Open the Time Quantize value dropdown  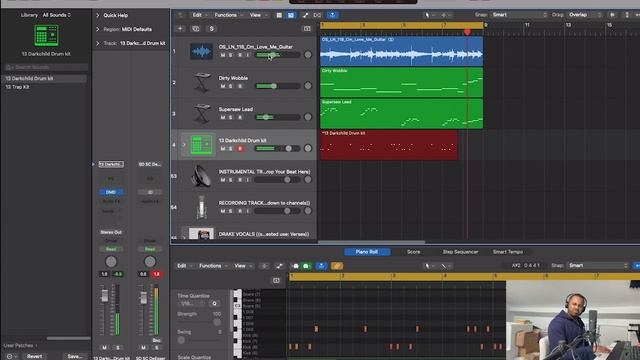coord(192,304)
